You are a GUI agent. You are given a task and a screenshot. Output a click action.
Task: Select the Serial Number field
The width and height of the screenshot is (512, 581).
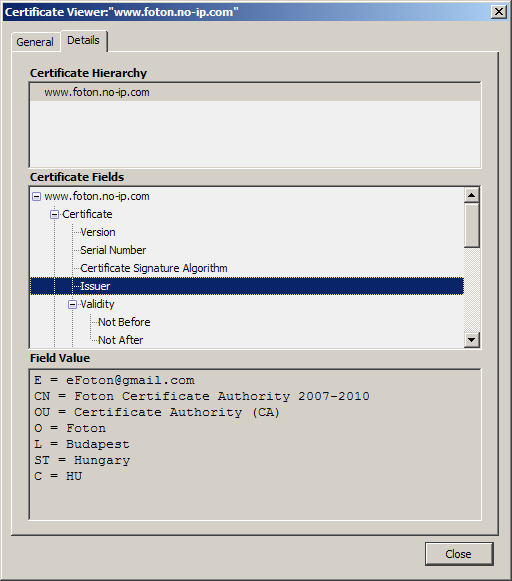(113, 250)
